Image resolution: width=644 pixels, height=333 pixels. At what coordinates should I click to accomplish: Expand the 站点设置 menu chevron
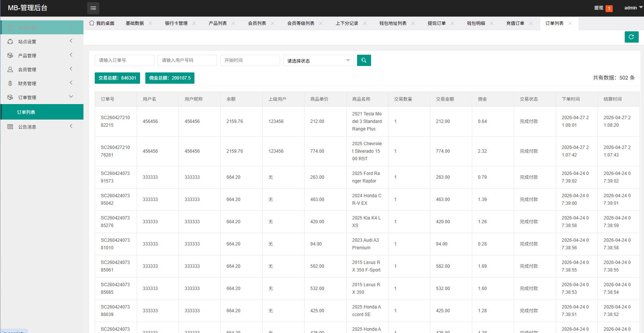click(x=71, y=41)
